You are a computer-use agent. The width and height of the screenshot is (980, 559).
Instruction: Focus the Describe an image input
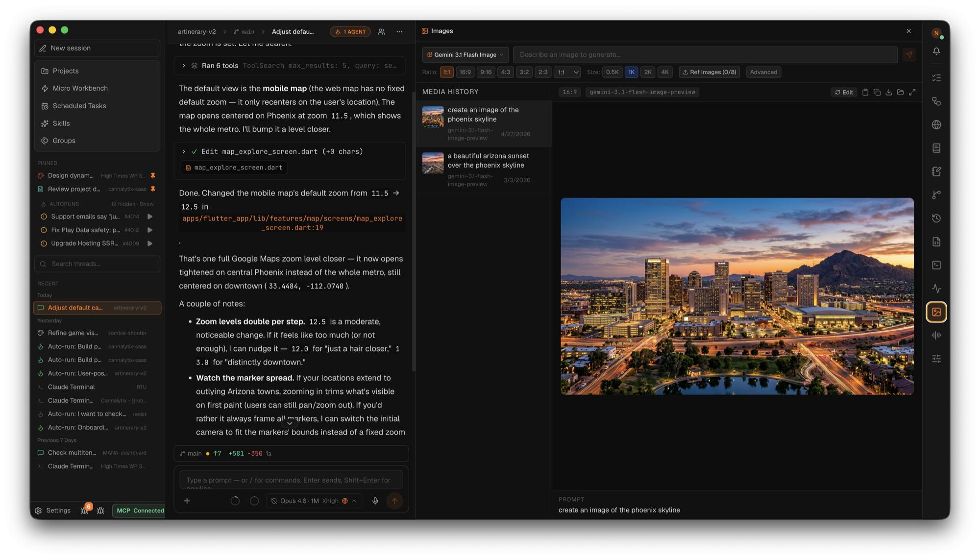click(705, 55)
